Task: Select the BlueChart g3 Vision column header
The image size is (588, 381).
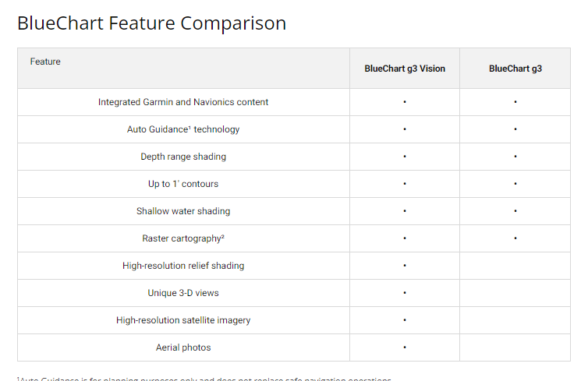Action: (405, 69)
